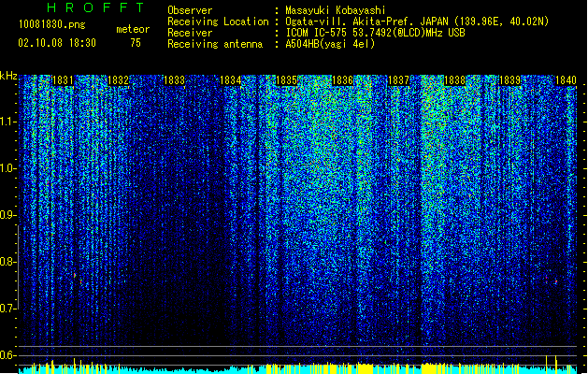
Task: Click the 1839 time marker
Action: 510,80
